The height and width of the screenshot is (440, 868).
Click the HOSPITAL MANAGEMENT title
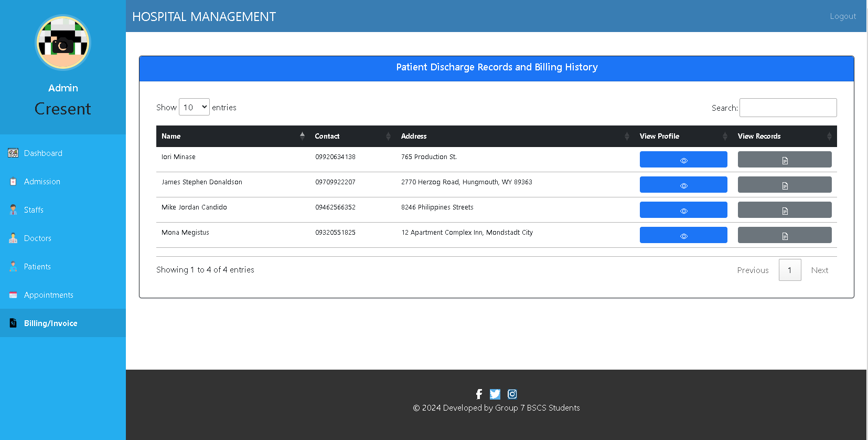coord(204,17)
